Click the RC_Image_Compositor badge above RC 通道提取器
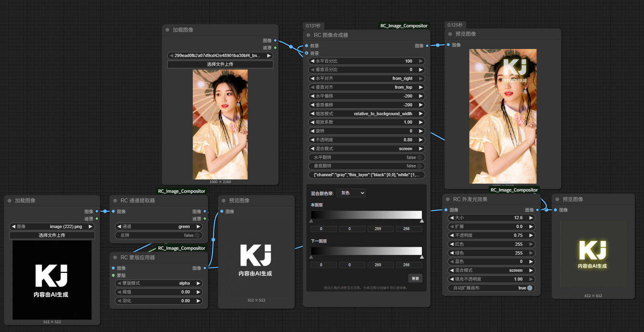Image resolution: width=644 pixels, height=332 pixels. click(181, 191)
